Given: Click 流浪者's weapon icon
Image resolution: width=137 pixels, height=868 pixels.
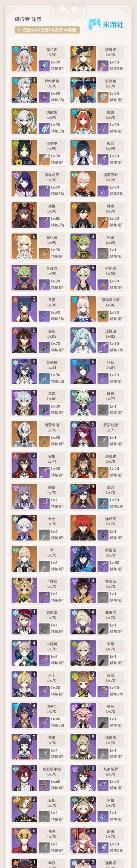Looking at the screenshot, I should coord(103,97).
